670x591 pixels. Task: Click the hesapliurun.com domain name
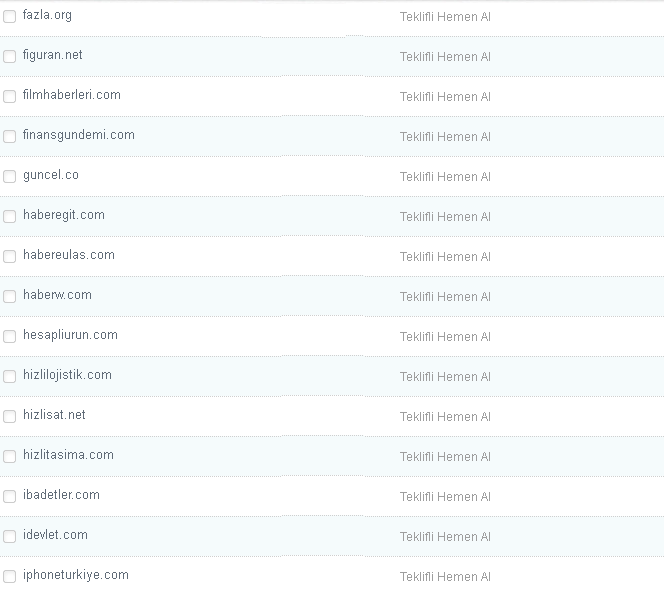70,335
